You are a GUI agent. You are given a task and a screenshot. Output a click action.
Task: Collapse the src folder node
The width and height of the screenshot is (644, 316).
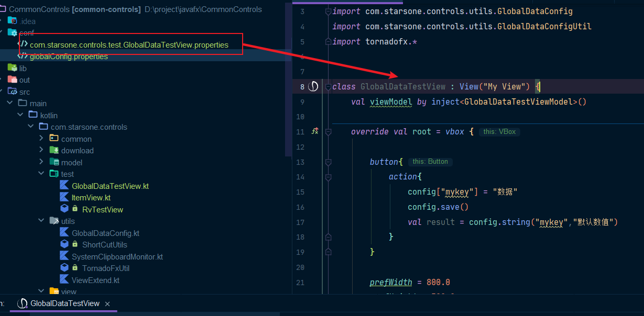[2, 92]
